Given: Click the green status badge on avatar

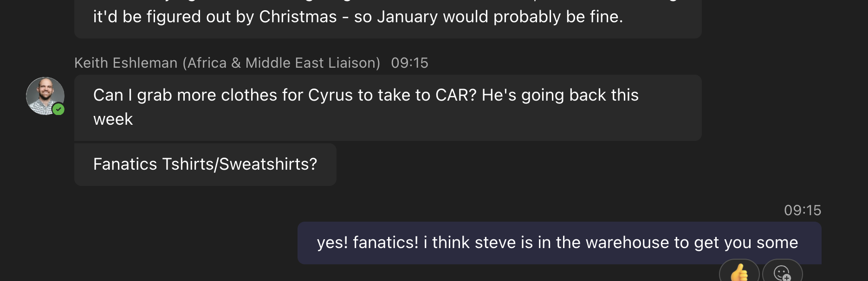Looking at the screenshot, I should tap(58, 109).
